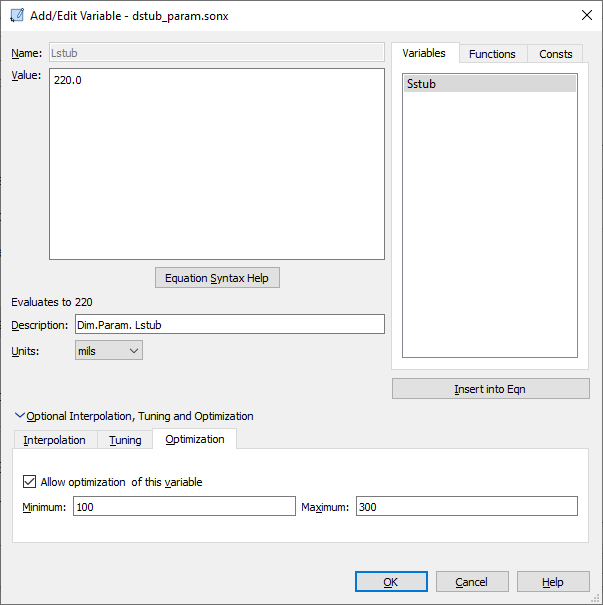Collapse Optional Interpolation, Tuning and Optimization section

(19, 416)
